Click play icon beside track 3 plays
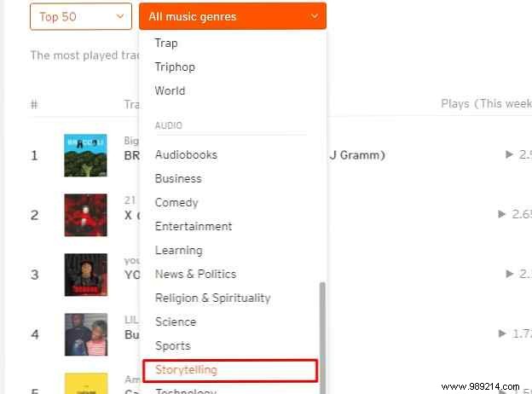This screenshot has height=394, width=532. click(509, 274)
